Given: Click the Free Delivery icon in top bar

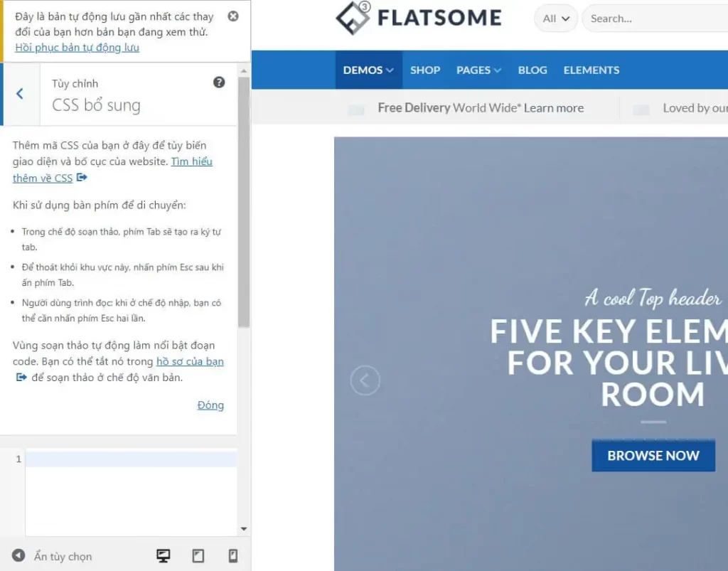Looking at the screenshot, I should coord(356,108).
